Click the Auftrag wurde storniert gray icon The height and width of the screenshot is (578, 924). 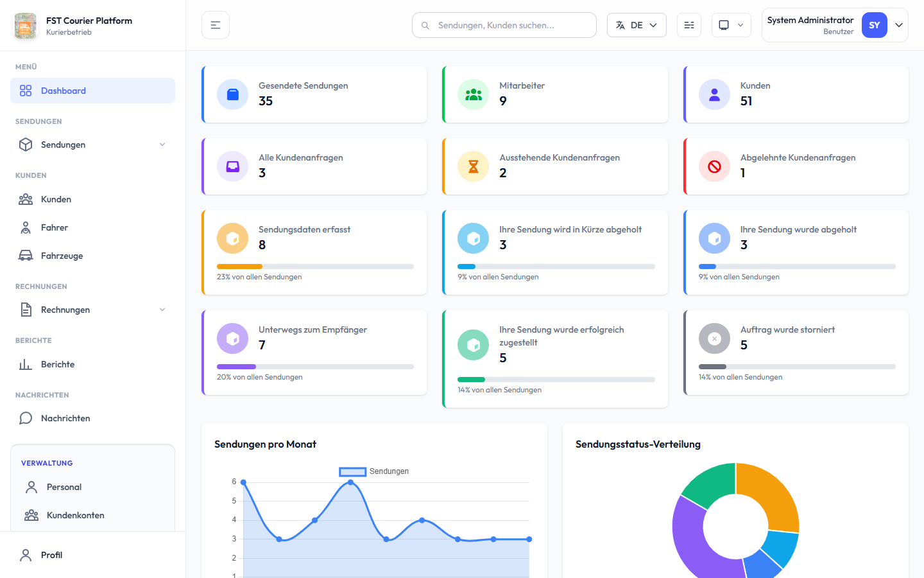pyautogui.click(x=714, y=338)
